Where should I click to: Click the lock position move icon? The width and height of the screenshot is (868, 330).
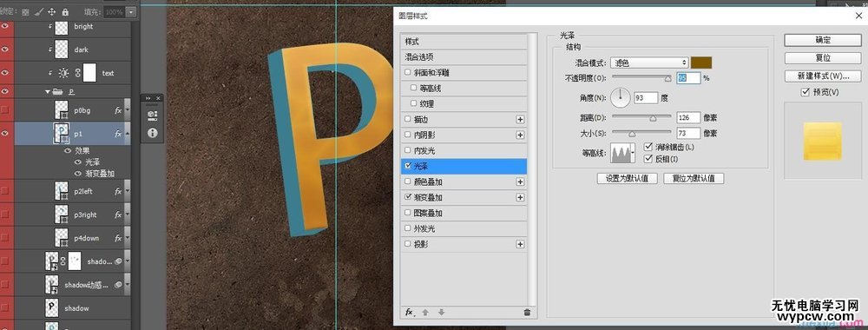click(x=52, y=11)
